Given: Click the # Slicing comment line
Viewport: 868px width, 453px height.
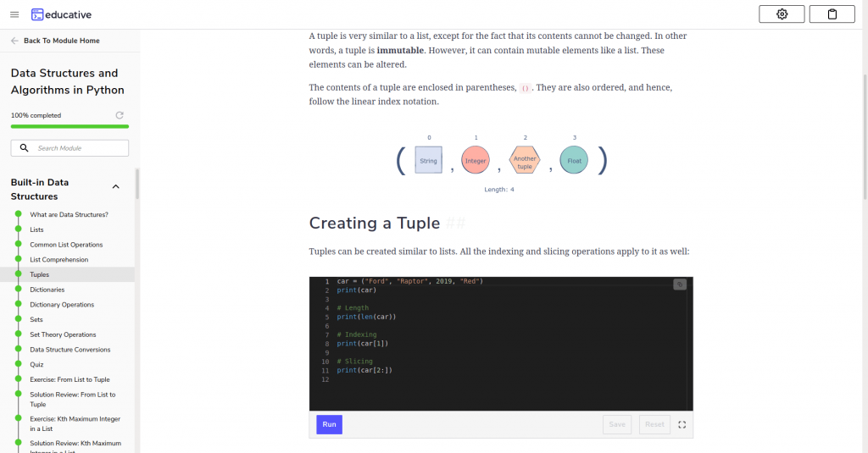Looking at the screenshot, I should point(355,362).
